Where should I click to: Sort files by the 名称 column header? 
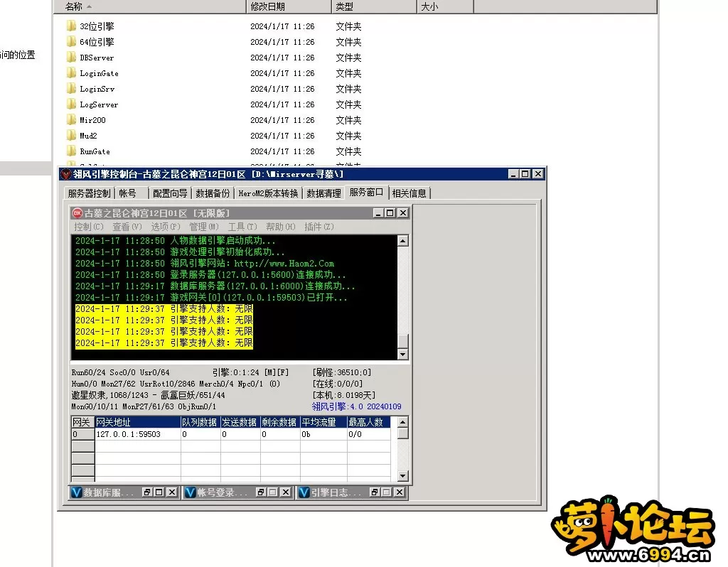tap(149, 6)
